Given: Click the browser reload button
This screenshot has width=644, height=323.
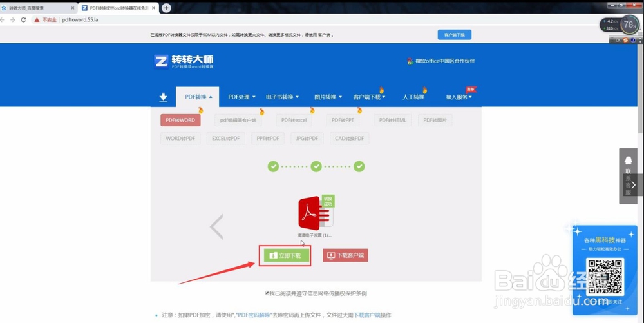Looking at the screenshot, I should coord(23,20).
